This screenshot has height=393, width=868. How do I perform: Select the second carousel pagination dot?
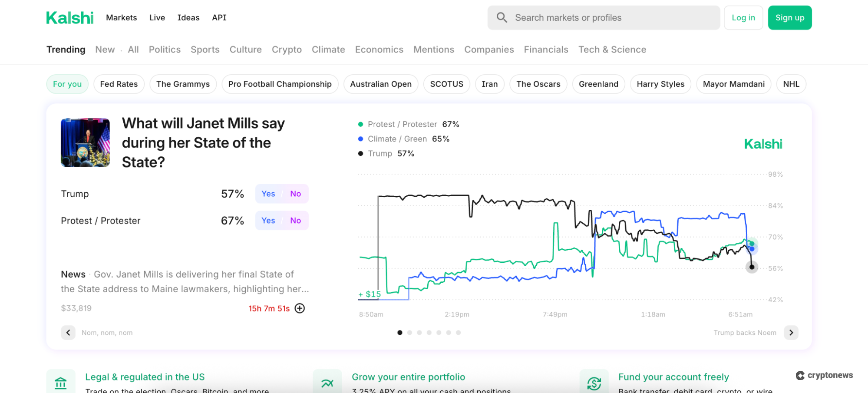click(409, 333)
